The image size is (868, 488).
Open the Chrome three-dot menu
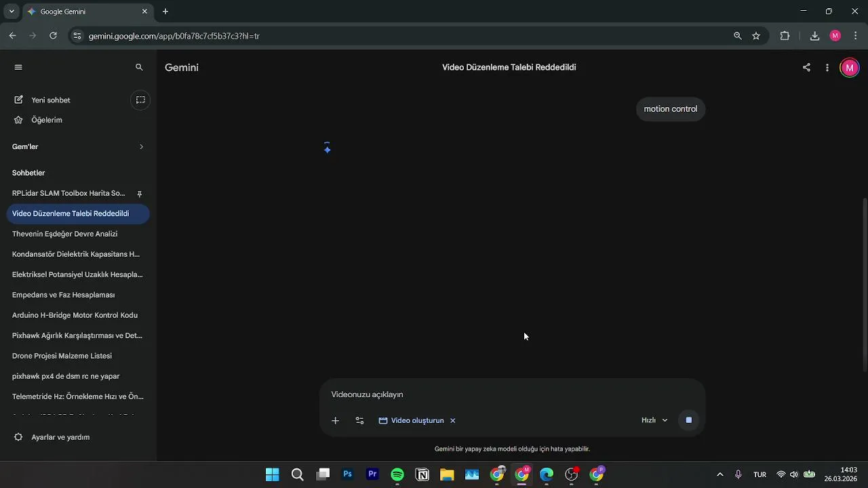click(856, 36)
